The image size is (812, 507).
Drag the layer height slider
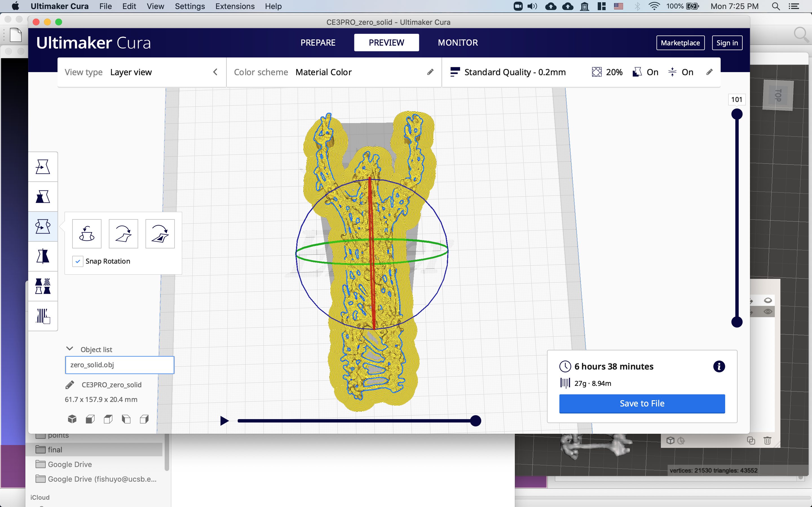pyautogui.click(x=738, y=114)
